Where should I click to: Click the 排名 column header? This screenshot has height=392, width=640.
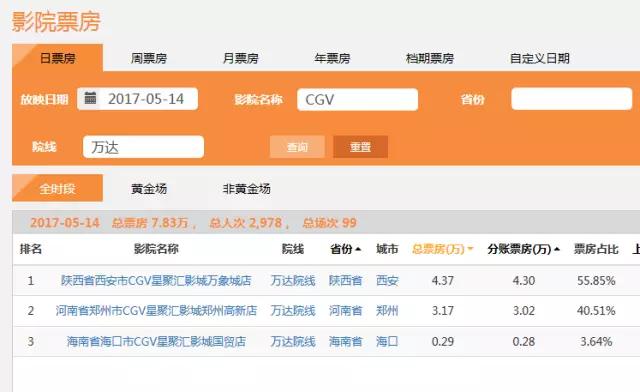(31, 249)
